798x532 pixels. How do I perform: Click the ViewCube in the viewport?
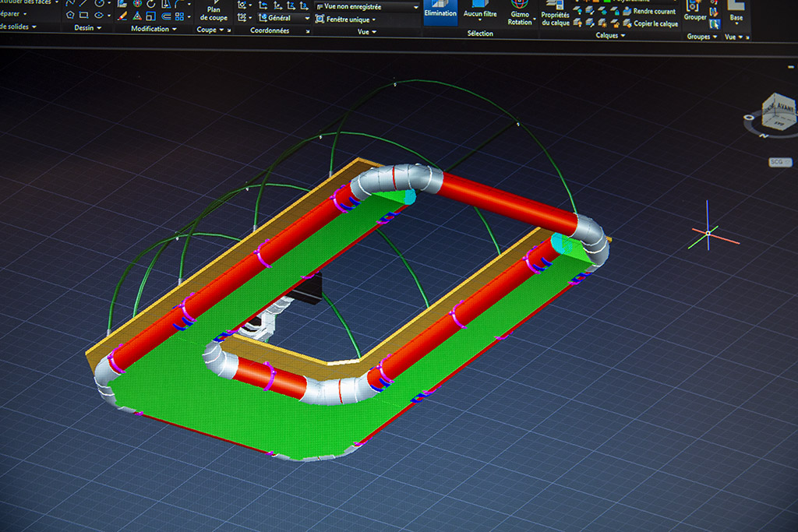click(779, 112)
